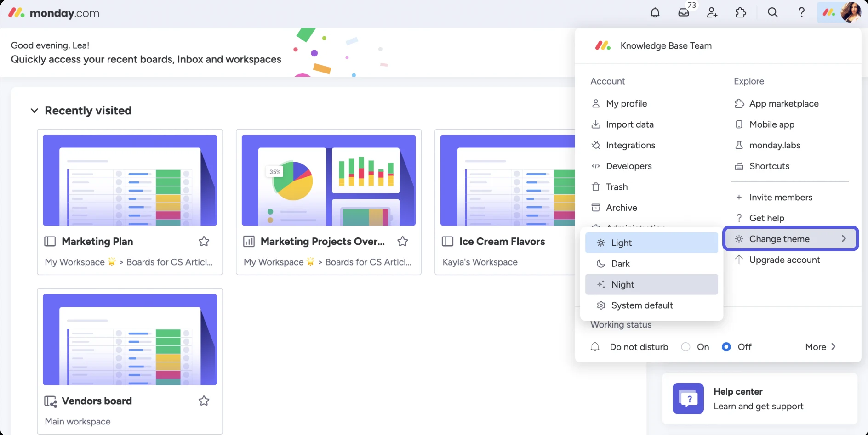
Task: Star the Marketing Projects Overview dashboard
Action: pos(403,241)
